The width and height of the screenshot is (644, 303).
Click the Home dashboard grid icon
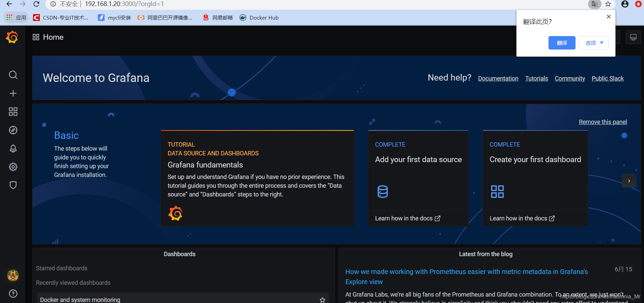click(36, 37)
